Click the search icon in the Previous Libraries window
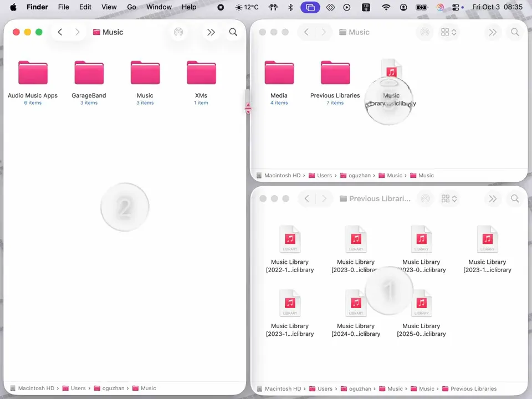The height and width of the screenshot is (399, 532). point(515,198)
